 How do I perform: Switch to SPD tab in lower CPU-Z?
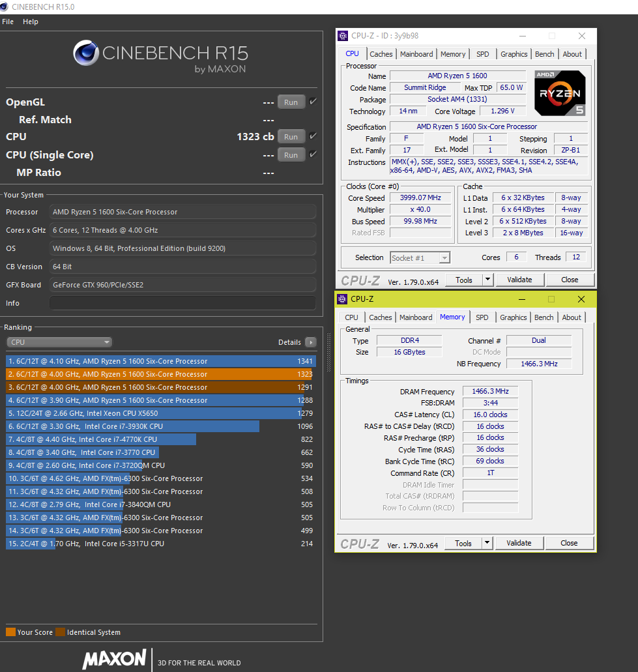(482, 317)
